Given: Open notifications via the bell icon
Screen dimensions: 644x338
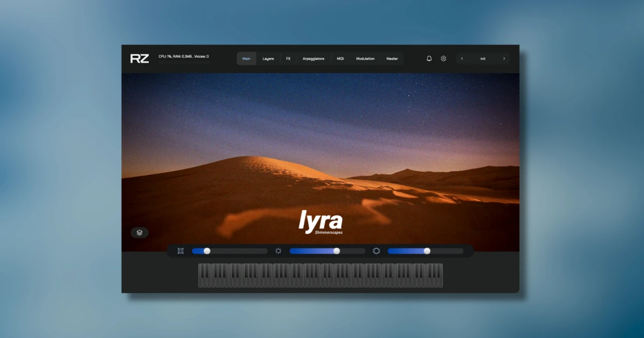Looking at the screenshot, I should [429, 58].
